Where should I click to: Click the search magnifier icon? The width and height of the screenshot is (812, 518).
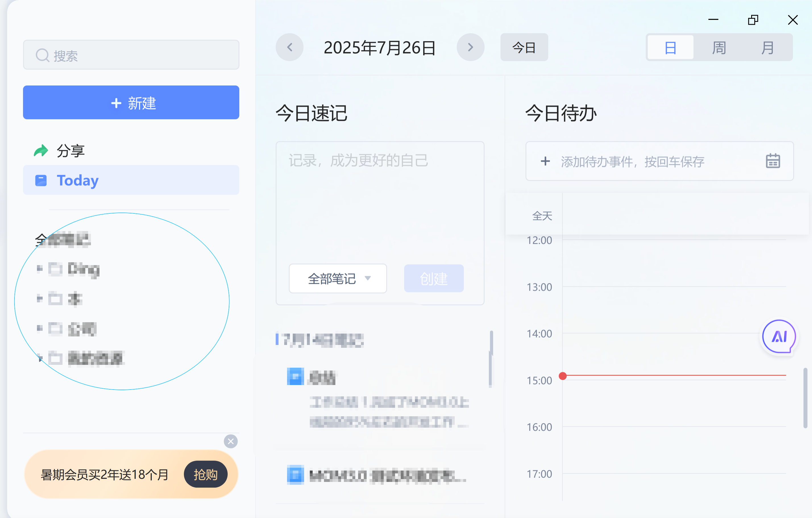coord(42,55)
